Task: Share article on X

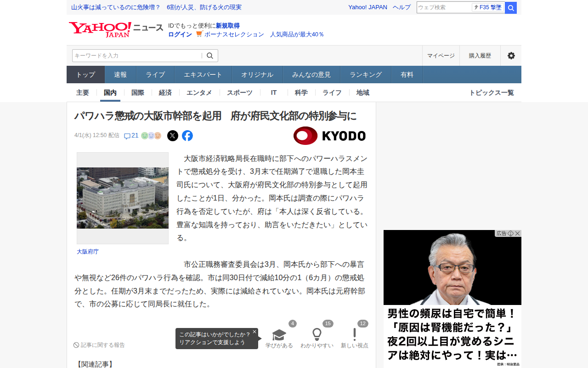Action: coord(173,136)
